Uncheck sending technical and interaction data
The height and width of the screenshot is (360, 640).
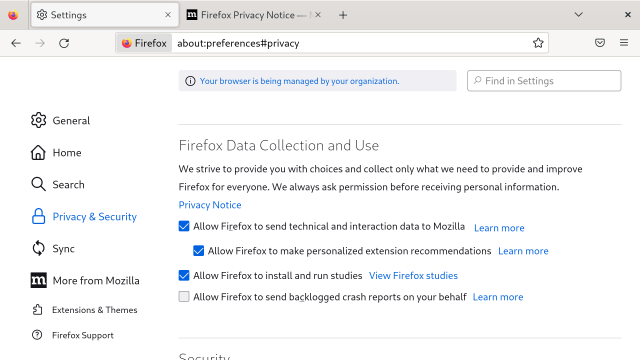184,226
